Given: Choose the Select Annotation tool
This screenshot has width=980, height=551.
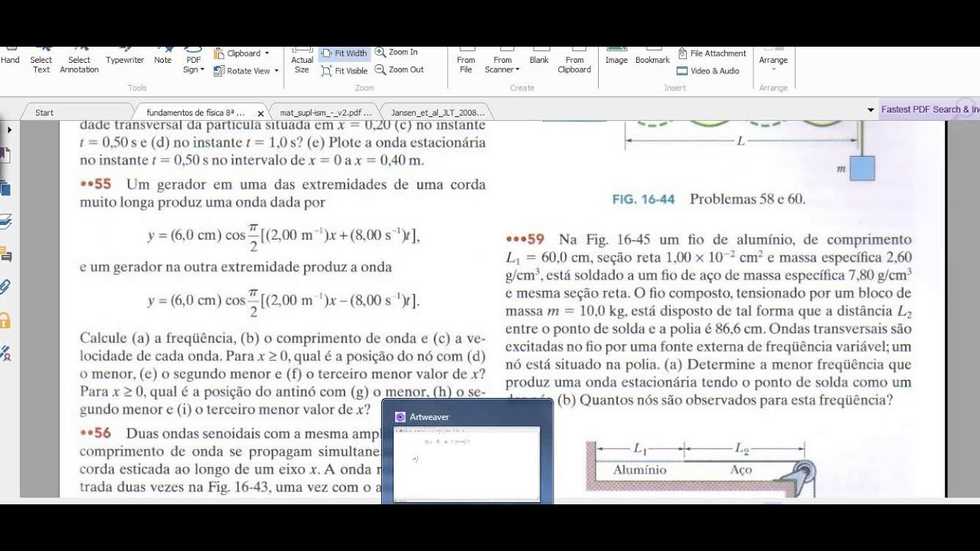Looking at the screenshot, I should pyautogui.click(x=79, y=60).
